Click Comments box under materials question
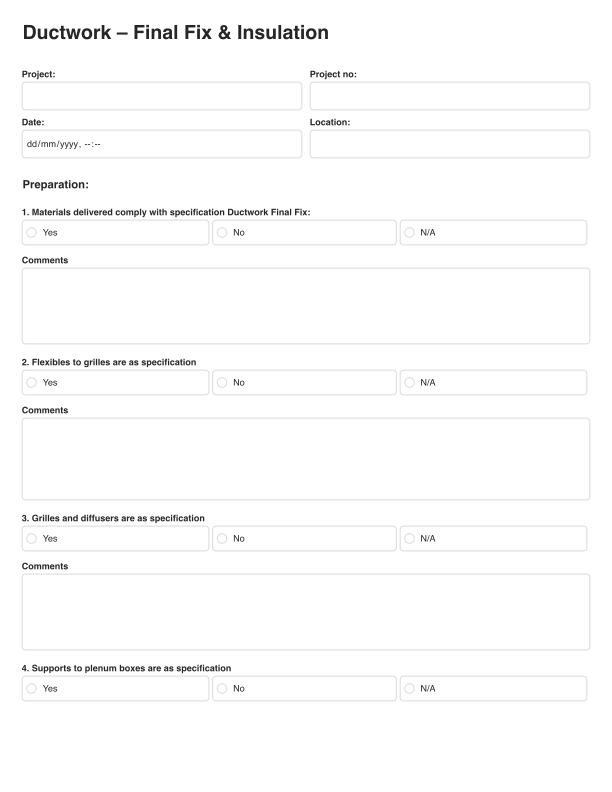 305,306
